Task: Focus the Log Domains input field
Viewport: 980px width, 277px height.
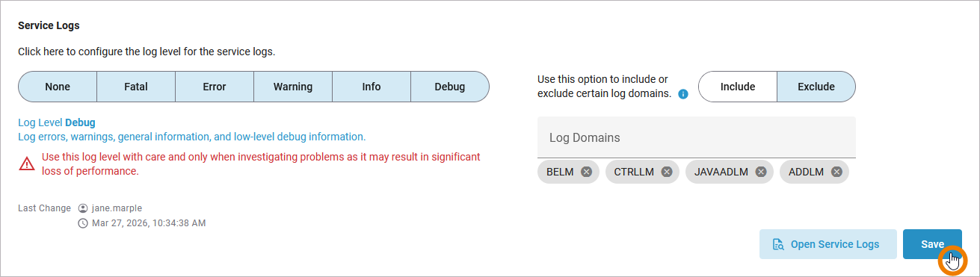Action: [696, 137]
